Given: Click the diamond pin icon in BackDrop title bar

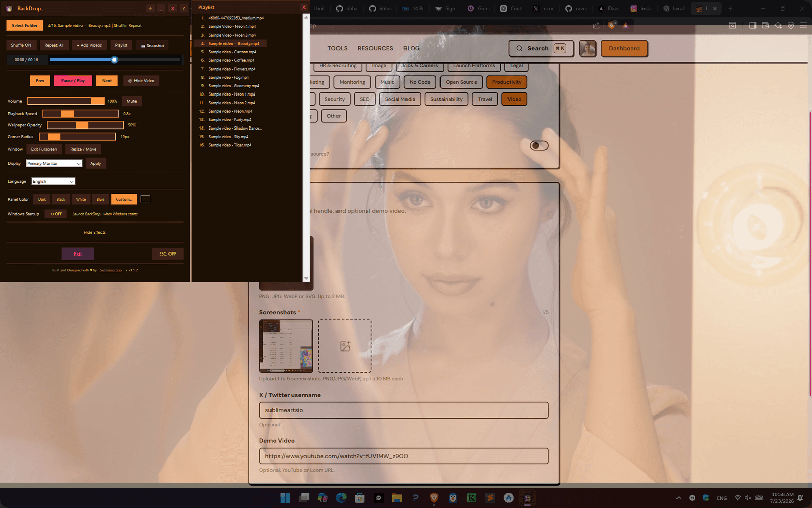Looking at the screenshot, I should [150, 9].
